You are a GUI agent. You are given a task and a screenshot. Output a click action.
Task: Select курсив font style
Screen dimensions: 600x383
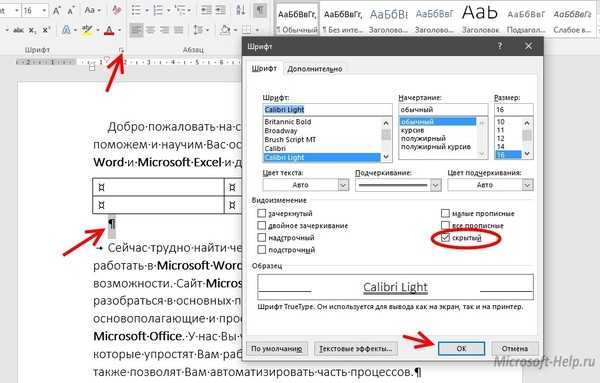[412, 130]
